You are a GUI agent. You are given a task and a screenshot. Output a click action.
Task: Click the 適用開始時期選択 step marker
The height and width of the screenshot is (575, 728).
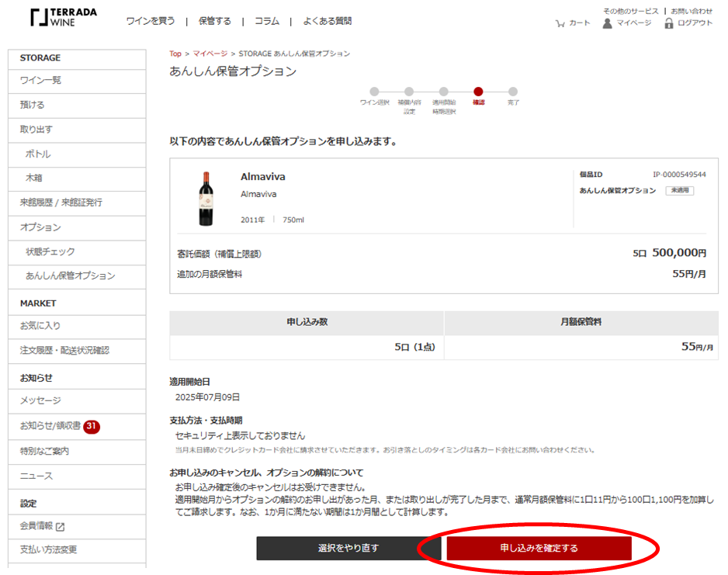coord(444,92)
